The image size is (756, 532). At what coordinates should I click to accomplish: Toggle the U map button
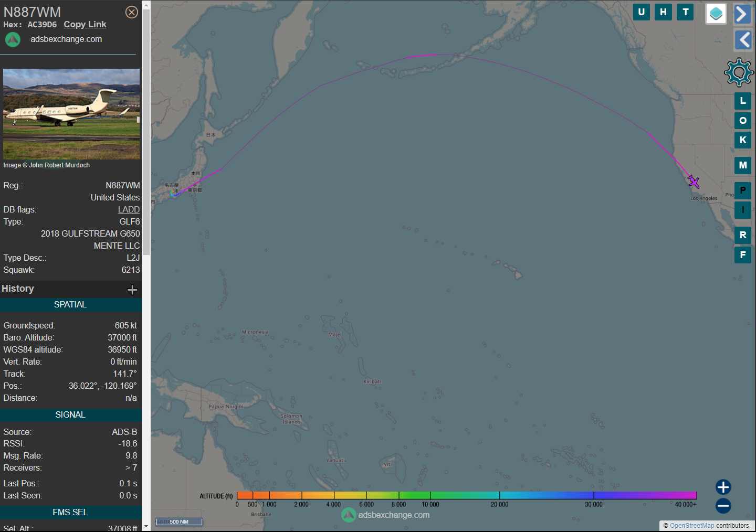[642, 12]
